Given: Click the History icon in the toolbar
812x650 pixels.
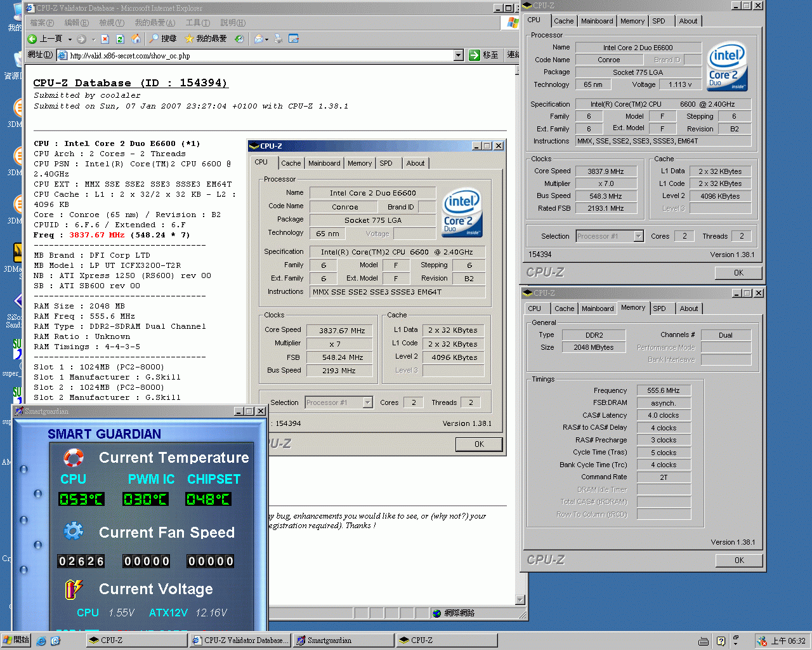Looking at the screenshot, I should tap(239, 39).
